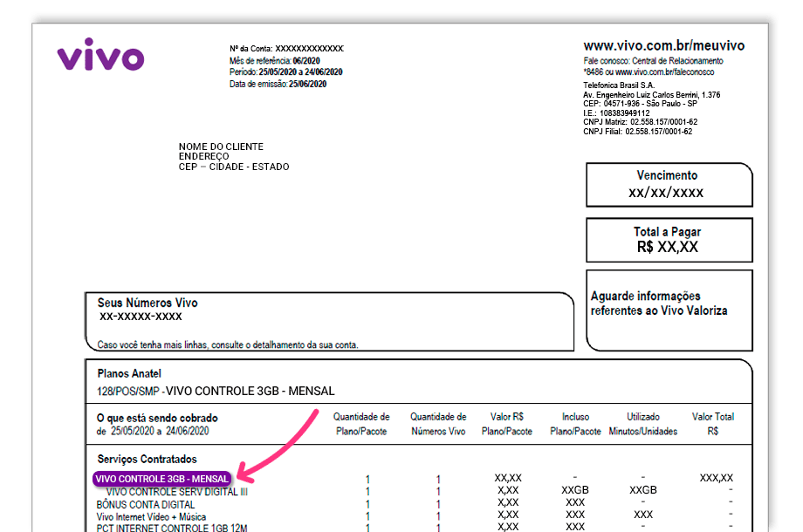Click the *8486 ou faleconosco line

(x=649, y=72)
